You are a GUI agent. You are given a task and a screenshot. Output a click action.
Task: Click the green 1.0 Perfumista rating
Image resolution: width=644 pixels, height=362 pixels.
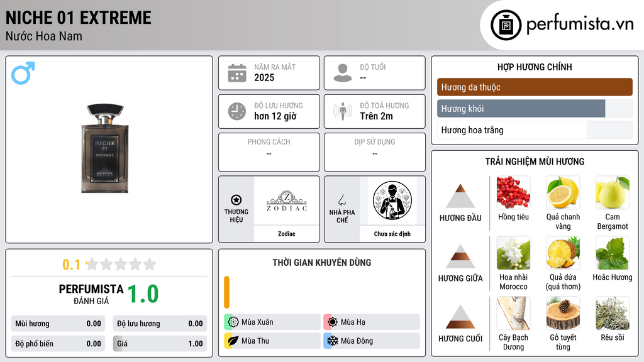143,294
